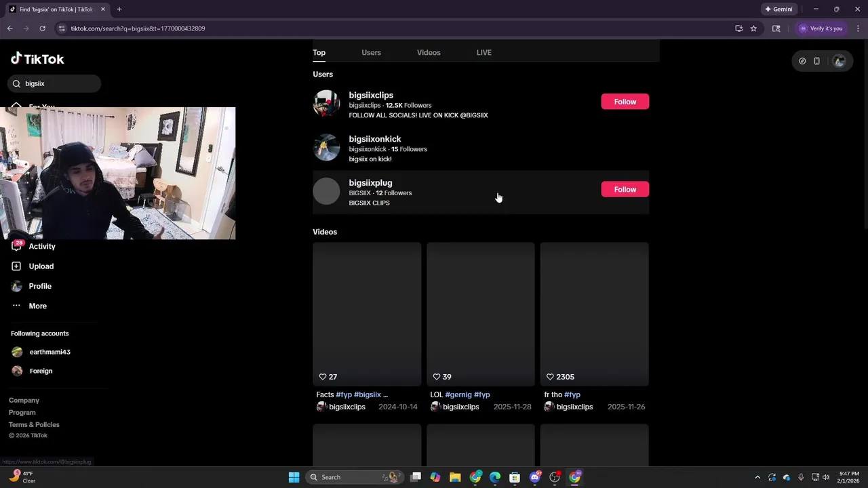Open the Profile sidebar item
This screenshot has width=868, height=488.
[31, 286]
